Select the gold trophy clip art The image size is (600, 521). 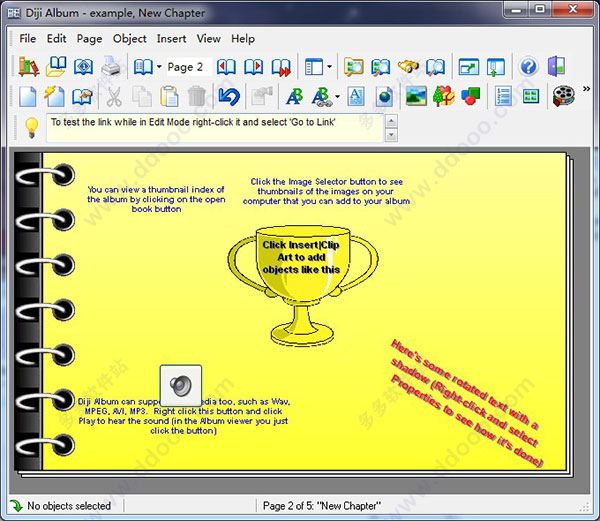[x=302, y=285]
